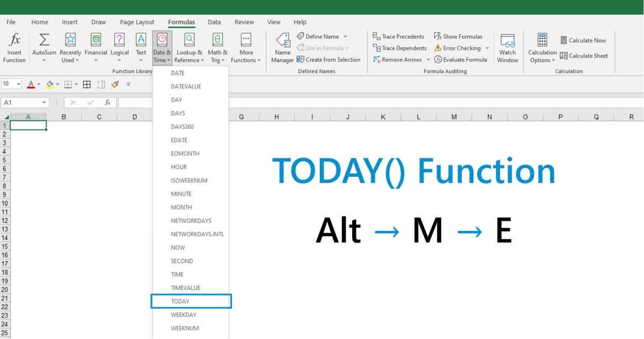
Task: Click the Name Manager icon
Action: point(282,47)
